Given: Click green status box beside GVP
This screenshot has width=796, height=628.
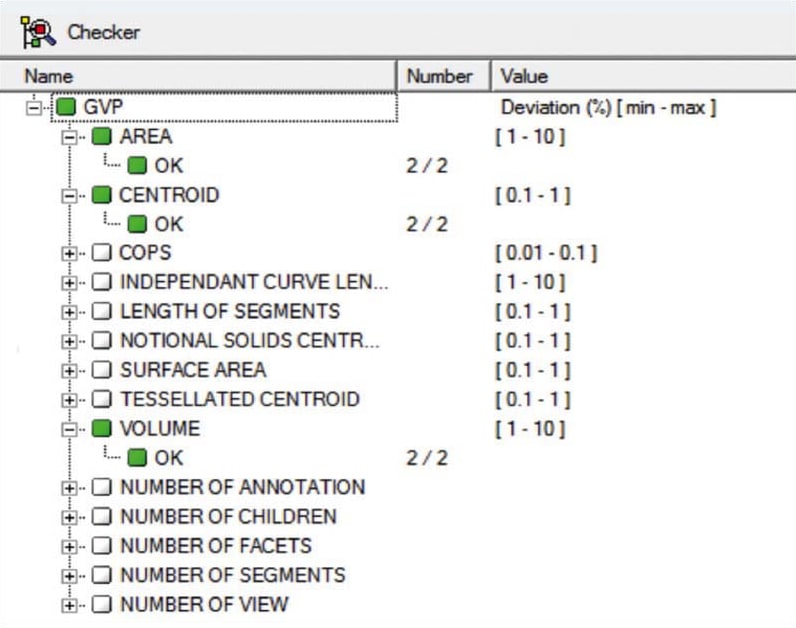Looking at the screenshot, I should click(x=66, y=107).
